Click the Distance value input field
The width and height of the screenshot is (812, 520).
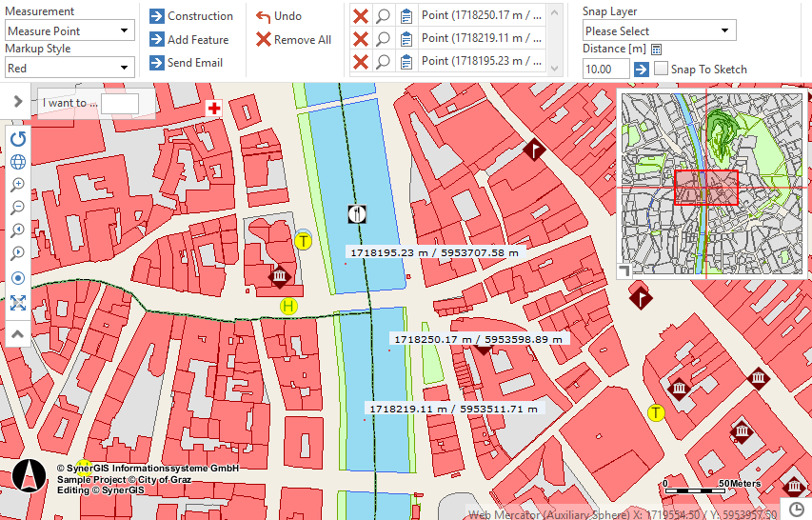pos(605,70)
